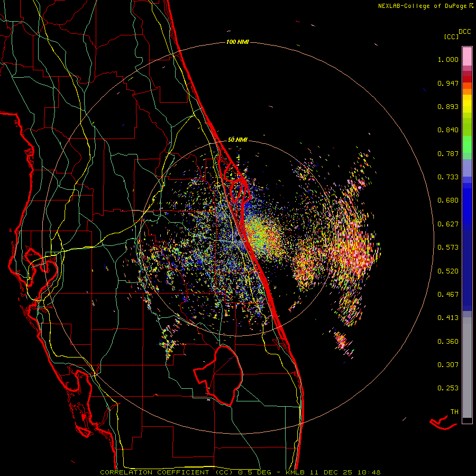
Task: Click the 50 NMI range ring label
Action: coord(237,140)
